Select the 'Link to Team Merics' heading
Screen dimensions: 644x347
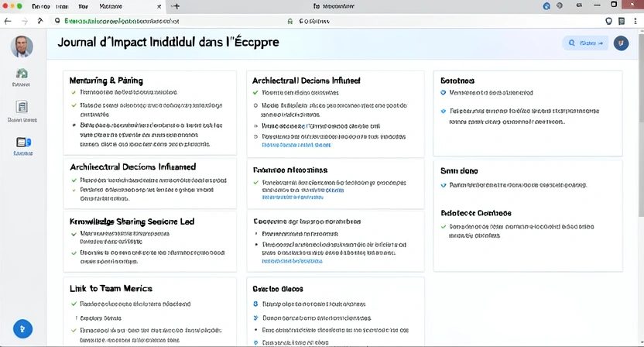111,289
